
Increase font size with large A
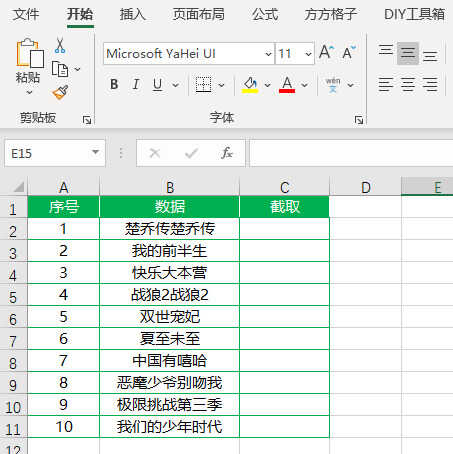tap(326, 52)
